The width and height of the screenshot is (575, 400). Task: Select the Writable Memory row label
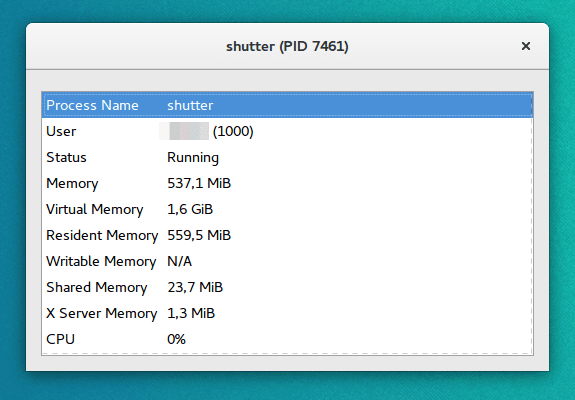[101, 262]
